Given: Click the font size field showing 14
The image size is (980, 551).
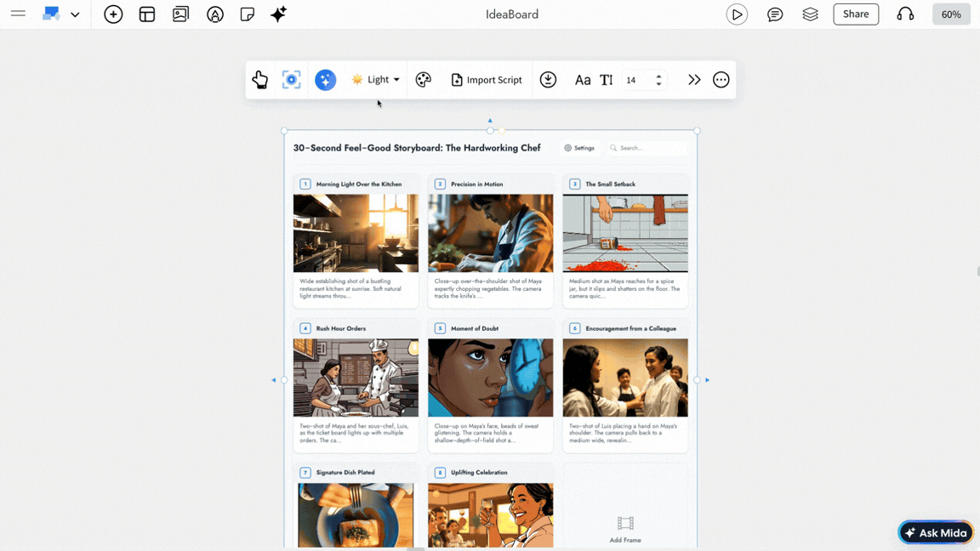Looking at the screenshot, I should 638,80.
